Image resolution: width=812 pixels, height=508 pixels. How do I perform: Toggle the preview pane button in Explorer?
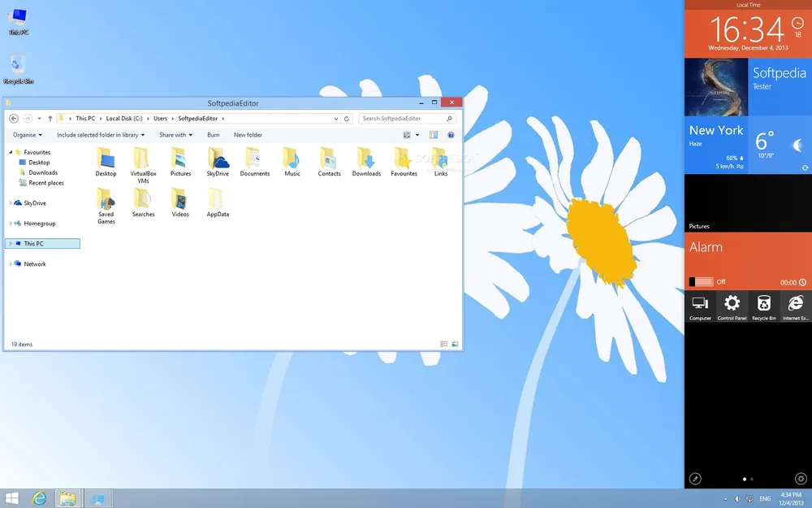point(434,135)
